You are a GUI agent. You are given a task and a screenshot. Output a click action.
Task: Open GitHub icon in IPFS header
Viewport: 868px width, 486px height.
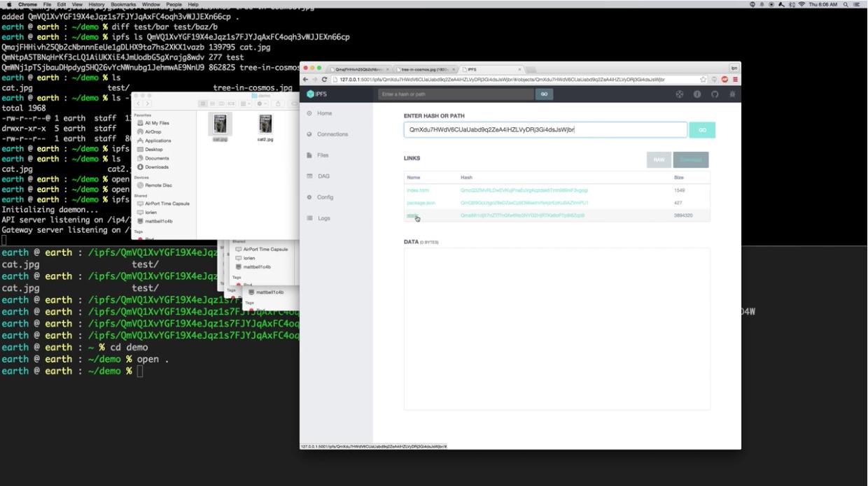pos(715,94)
